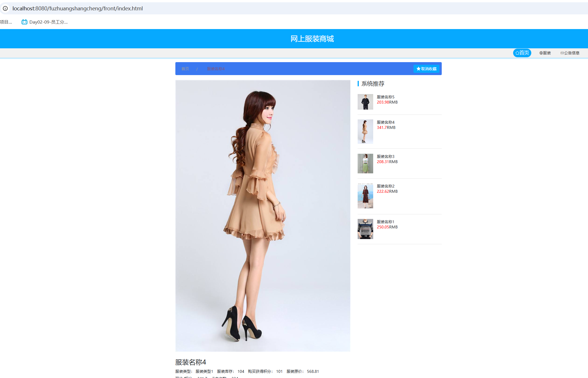This screenshot has width=588, height=378.
Task: Click the 服装名称1 title text
Action: 385,222
